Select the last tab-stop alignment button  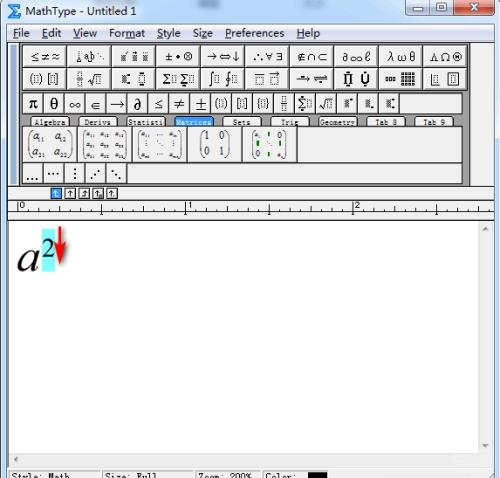[112, 193]
